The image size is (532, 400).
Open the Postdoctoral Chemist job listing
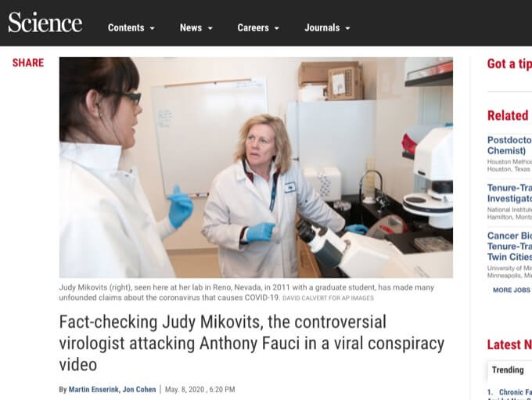tap(509, 146)
